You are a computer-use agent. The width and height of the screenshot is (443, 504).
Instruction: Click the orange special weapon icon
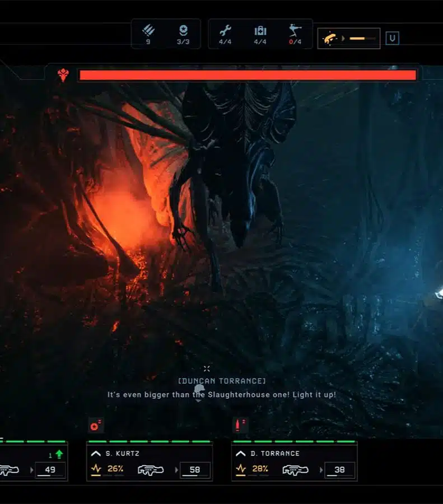point(330,39)
